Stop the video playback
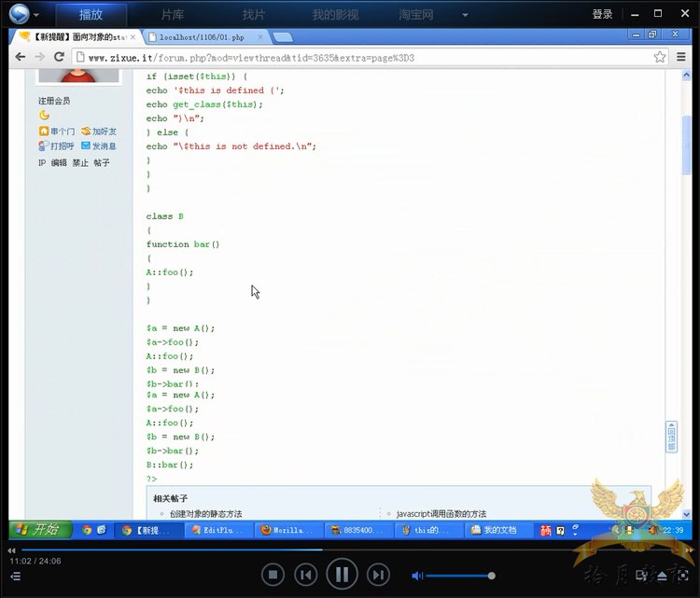Image resolution: width=700 pixels, height=598 pixels. tap(273, 575)
